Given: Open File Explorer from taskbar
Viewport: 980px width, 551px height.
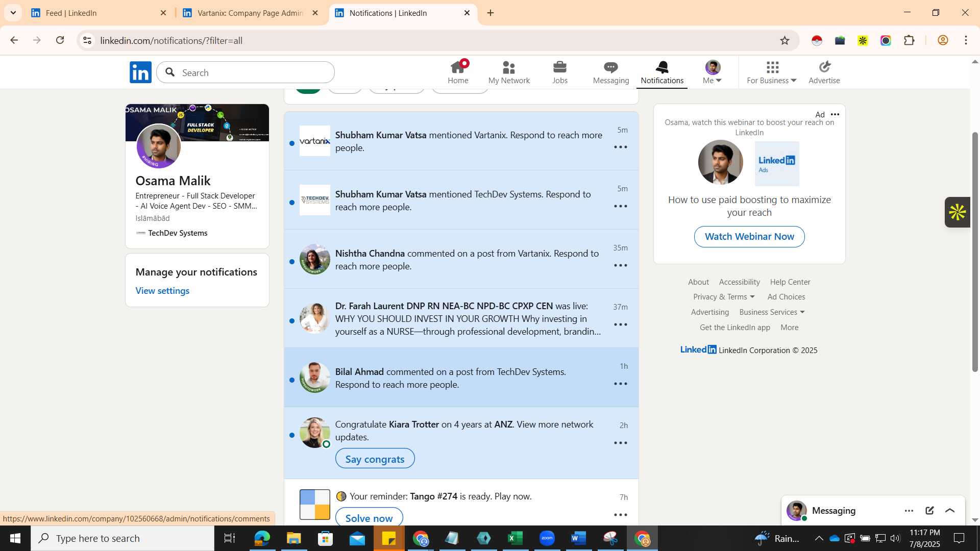Looking at the screenshot, I should click(x=293, y=538).
